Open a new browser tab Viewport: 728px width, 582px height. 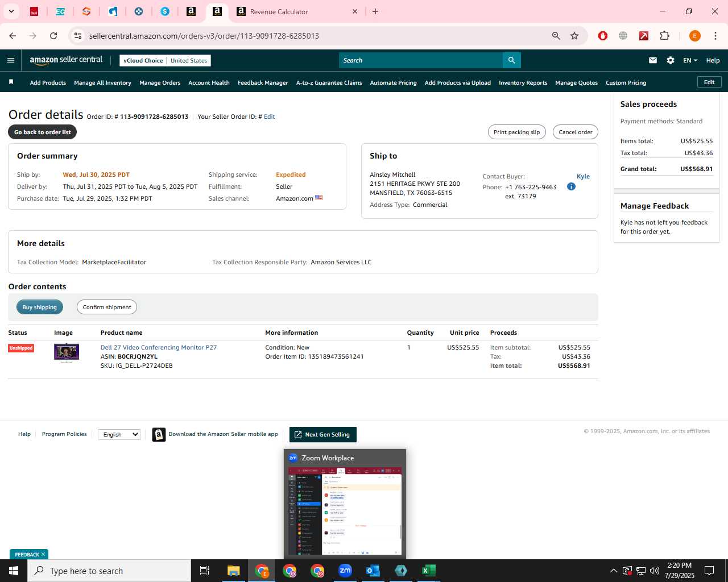(x=375, y=11)
